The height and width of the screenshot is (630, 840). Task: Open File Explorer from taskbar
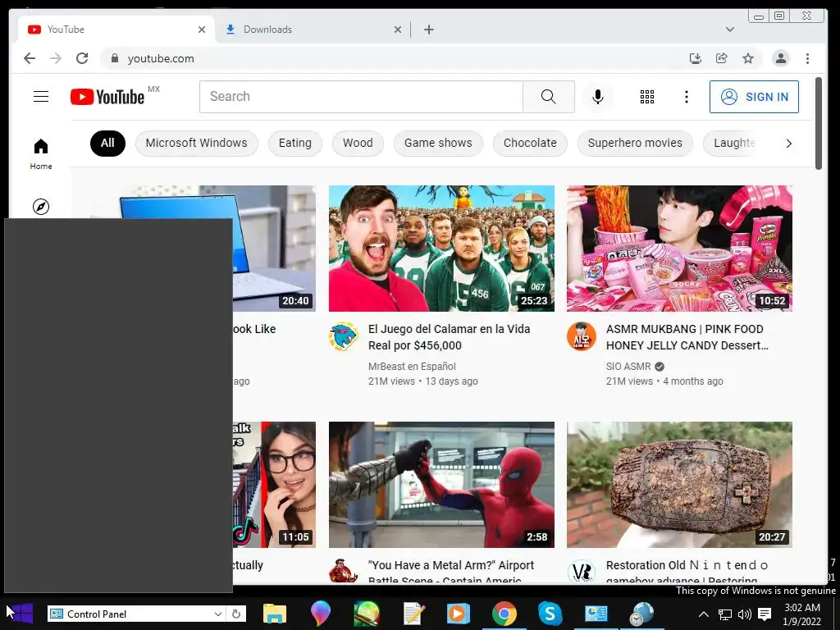pyautogui.click(x=274, y=614)
